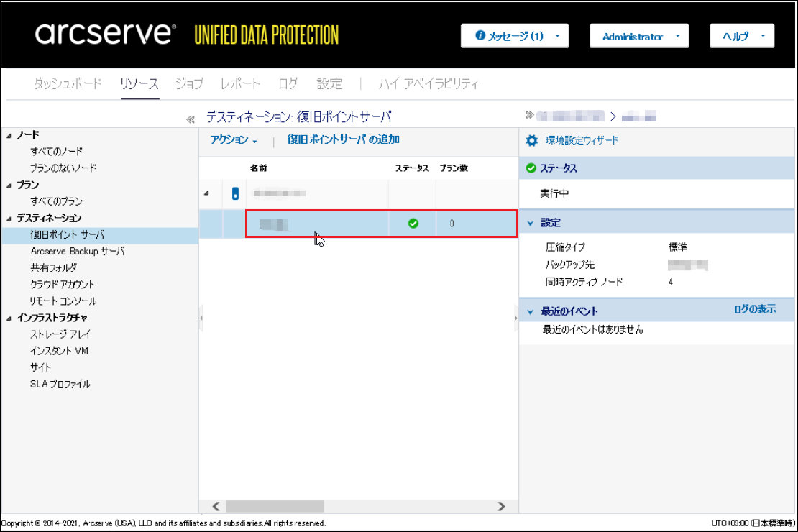Collapse the recovery point server tree row
Screen dimensions: 798x532
(x=207, y=193)
